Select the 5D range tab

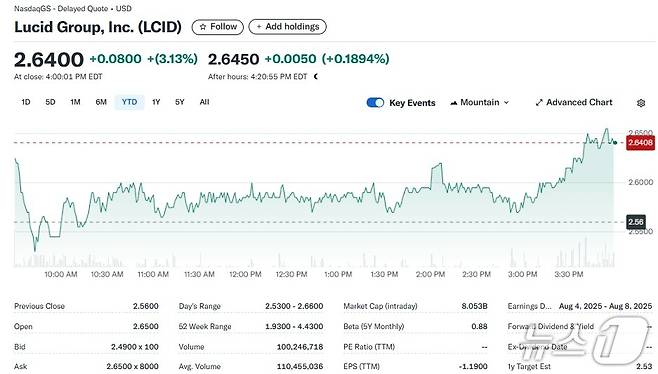point(50,102)
